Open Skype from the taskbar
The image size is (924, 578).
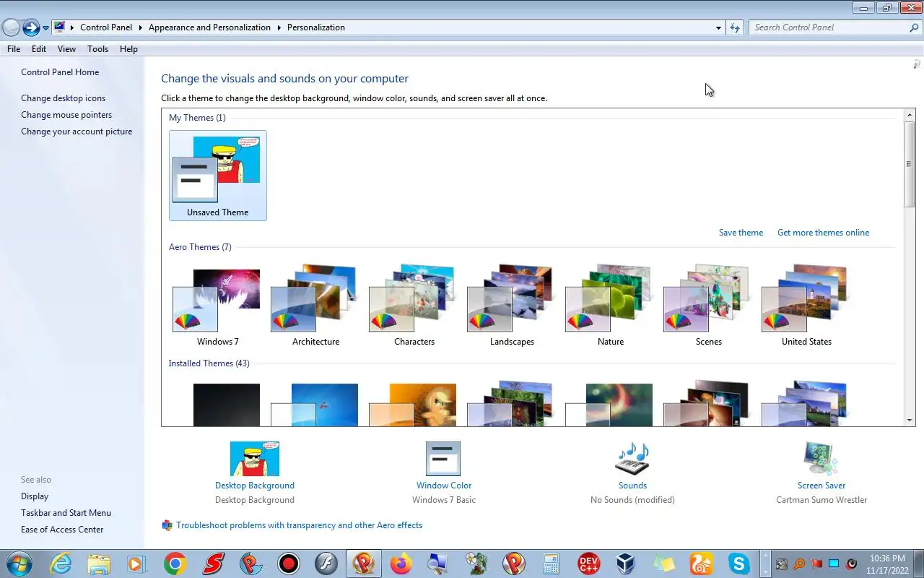(x=738, y=564)
